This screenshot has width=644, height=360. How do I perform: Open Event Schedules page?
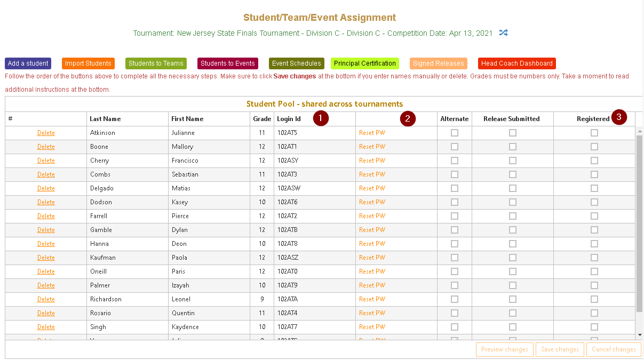(296, 63)
